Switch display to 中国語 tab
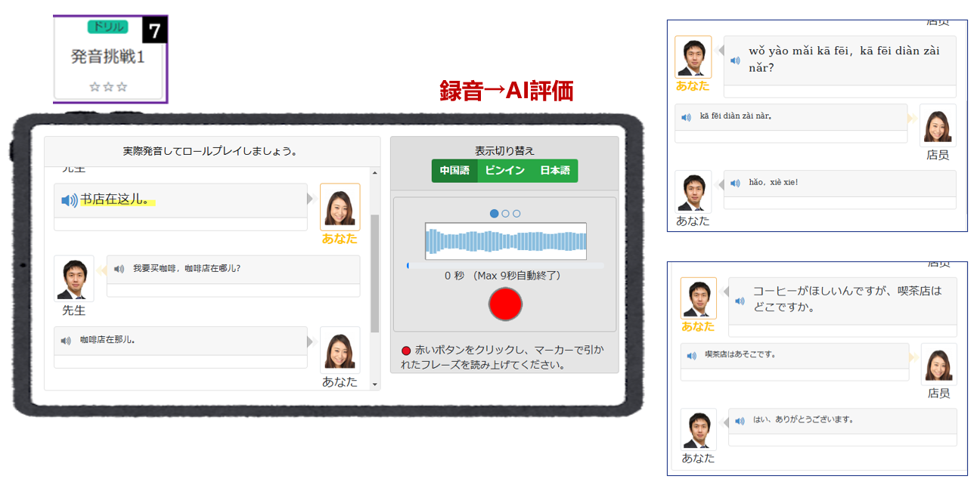Image resolution: width=980 pixels, height=485 pixels. [x=454, y=171]
